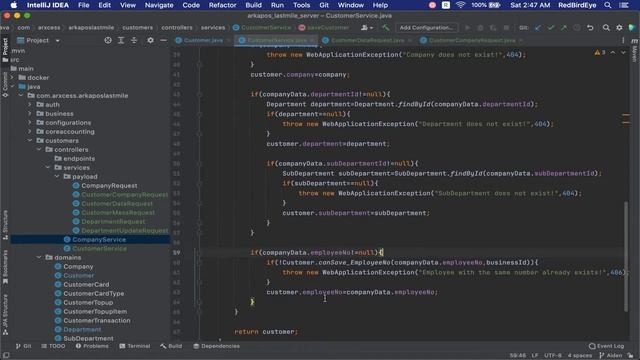Switch to the CustomerCompanyRequest.java tab
This screenshot has height=360, width=640.
coord(471,40)
